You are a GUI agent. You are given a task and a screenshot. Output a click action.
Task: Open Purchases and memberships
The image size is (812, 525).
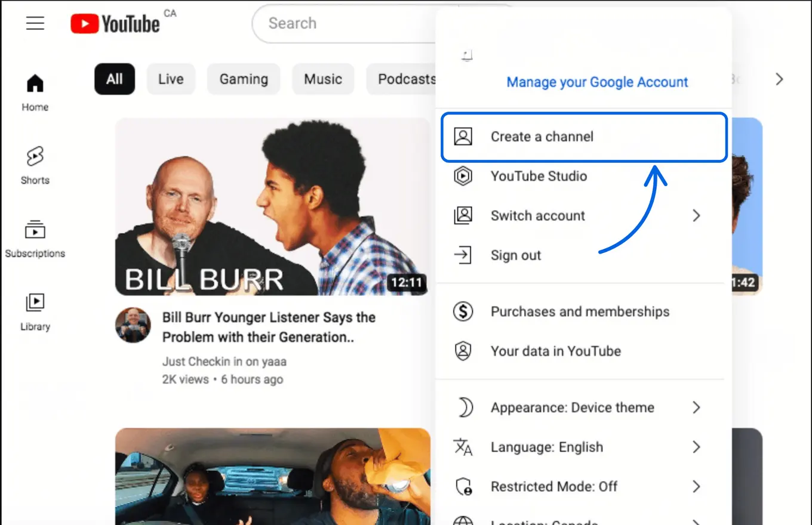(x=580, y=311)
